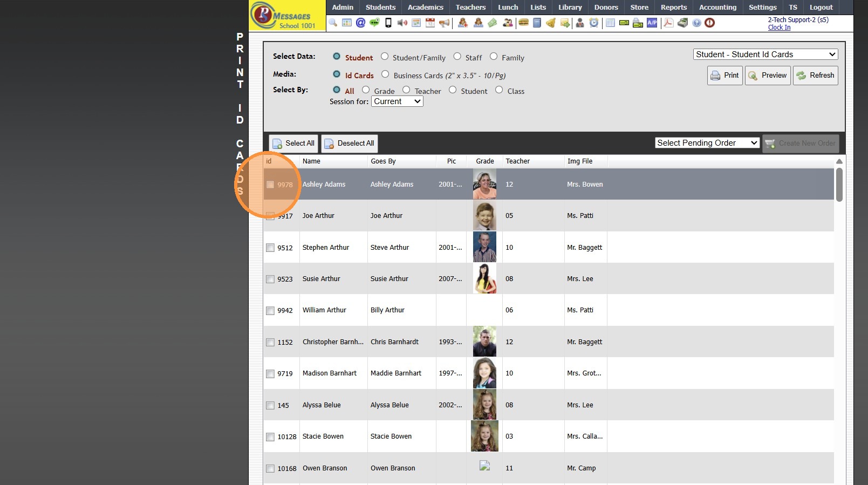Open the magnifier search tool in toolbar
This screenshot has width=868, height=485.
pyautogui.click(x=333, y=23)
